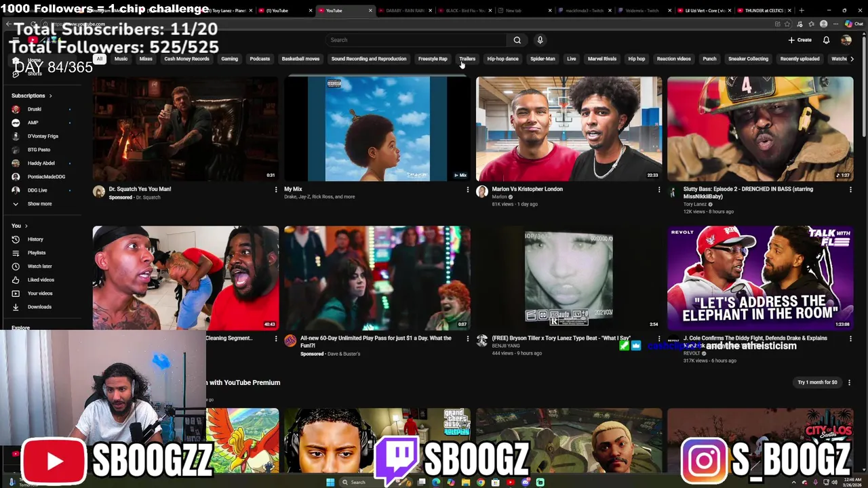Open BENJII YANG channel link
The image size is (868, 488).
pos(506,346)
